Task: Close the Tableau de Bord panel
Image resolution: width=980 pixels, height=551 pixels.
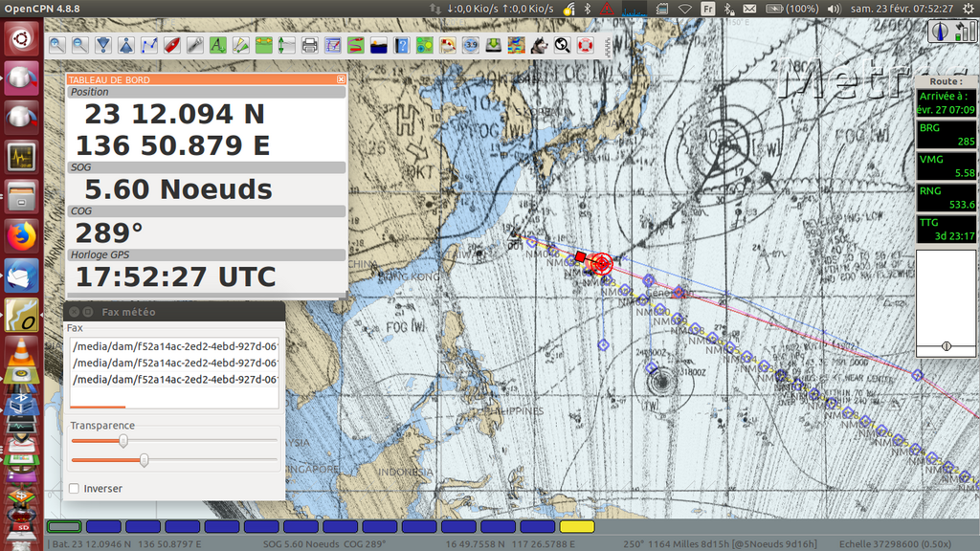Action: click(x=342, y=80)
